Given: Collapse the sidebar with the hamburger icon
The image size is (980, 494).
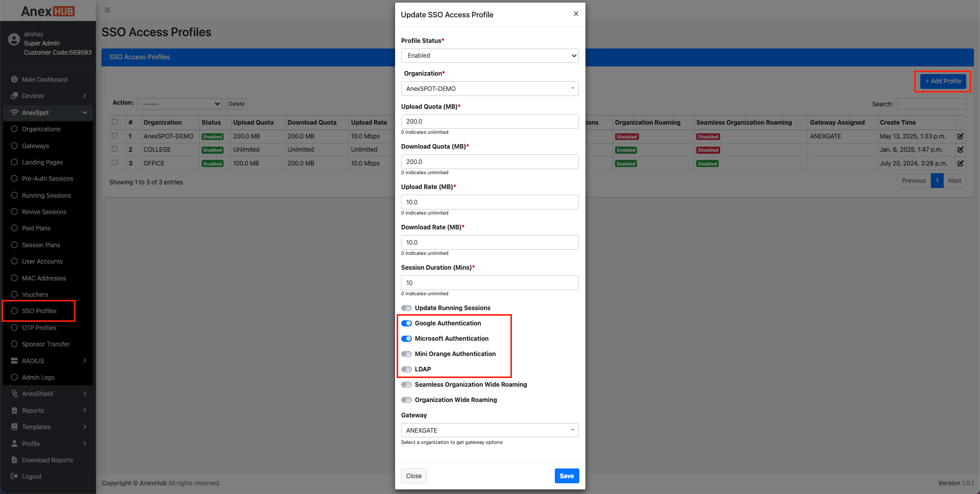Looking at the screenshot, I should pos(107,10).
